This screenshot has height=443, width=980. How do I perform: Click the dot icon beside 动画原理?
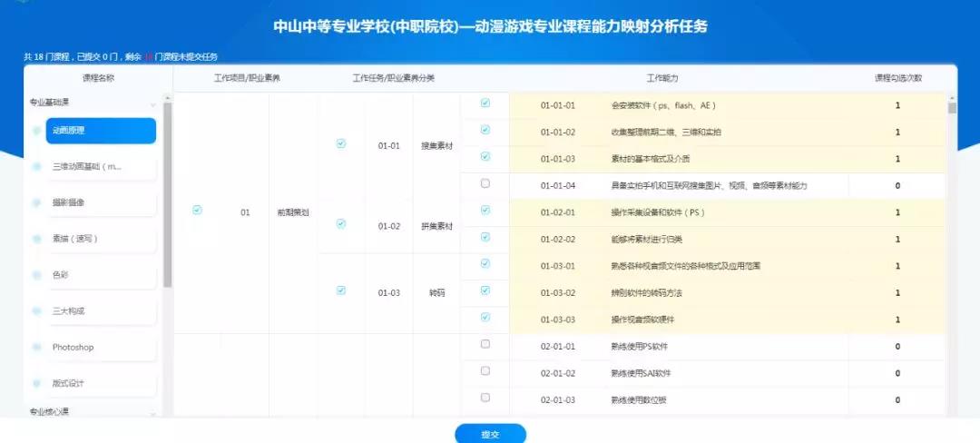pyautogui.click(x=36, y=131)
